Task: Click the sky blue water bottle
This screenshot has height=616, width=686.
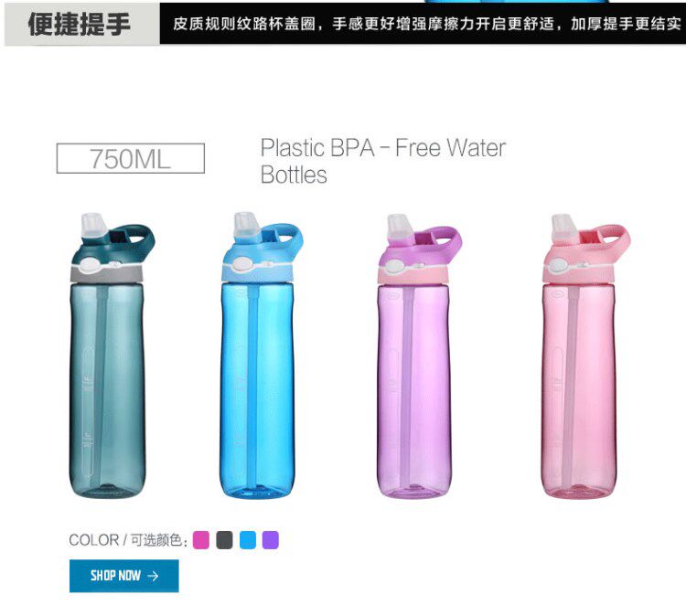Action: [x=261, y=355]
